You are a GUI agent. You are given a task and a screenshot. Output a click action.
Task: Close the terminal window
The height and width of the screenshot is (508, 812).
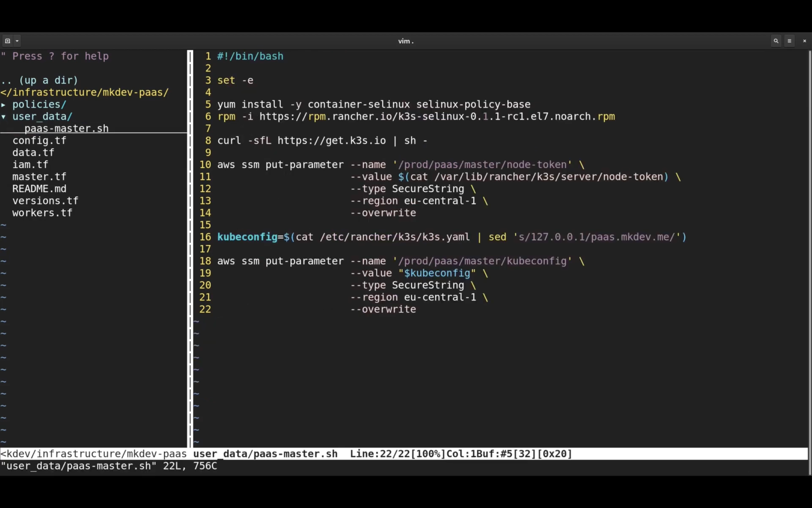tap(805, 41)
